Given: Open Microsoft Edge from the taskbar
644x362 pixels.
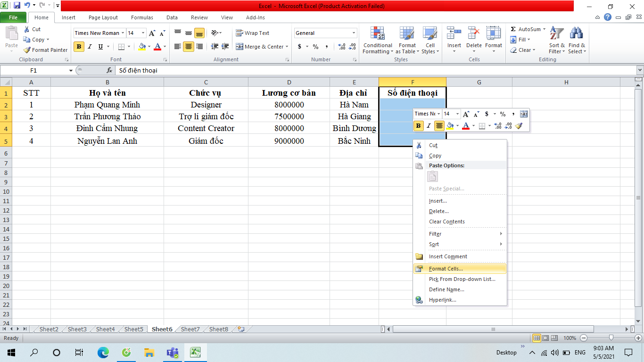Looking at the screenshot, I should 103,352.
